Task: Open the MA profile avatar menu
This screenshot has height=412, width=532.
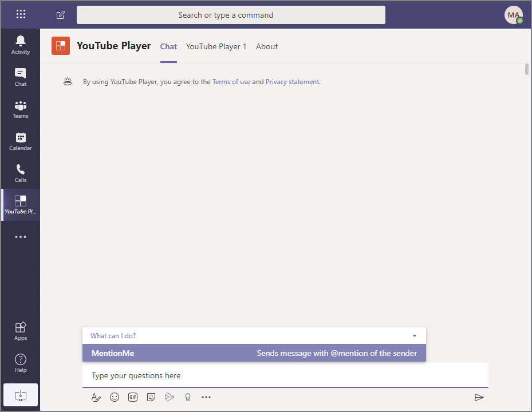Action: [513, 15]
